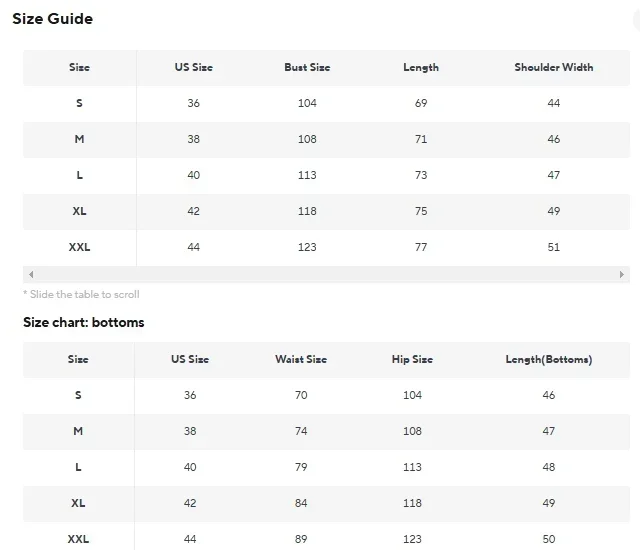Click the Hip Size column header
Screen dimensions: 640x550
[412, 359]
